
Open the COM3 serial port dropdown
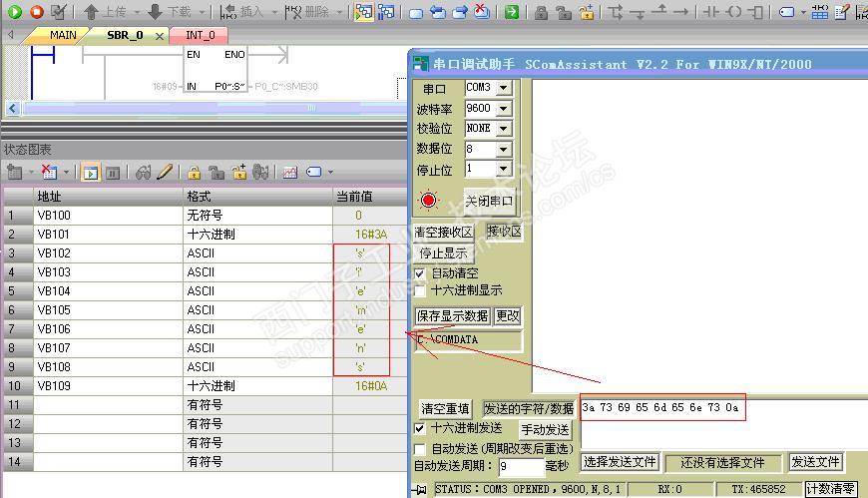click(503, 88)
